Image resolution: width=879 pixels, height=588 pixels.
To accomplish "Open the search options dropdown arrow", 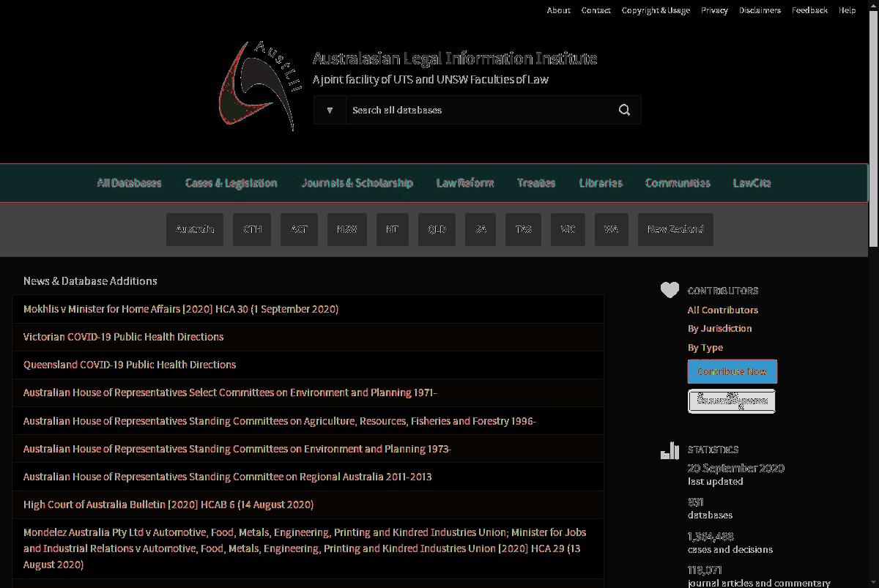I will [330, 110].
